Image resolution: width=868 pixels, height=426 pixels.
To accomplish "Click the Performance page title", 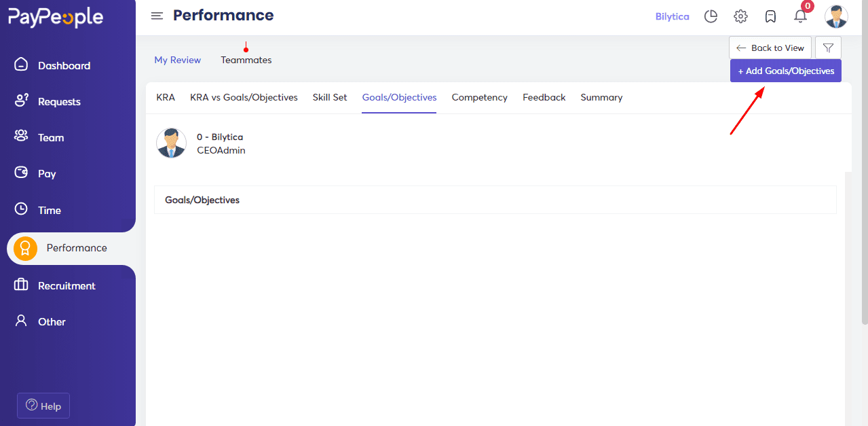I will tap(223, 15).
